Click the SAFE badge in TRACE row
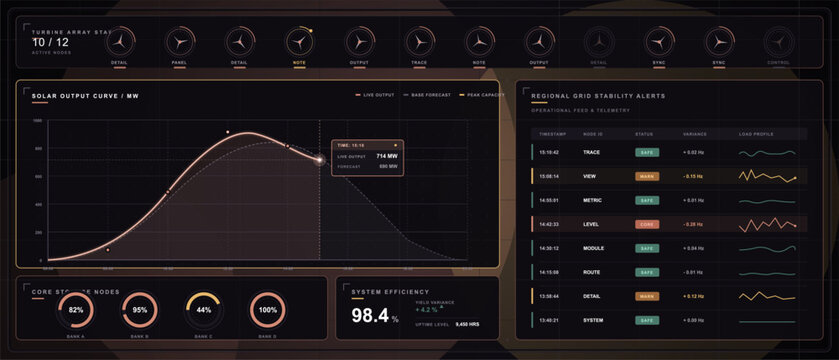Viewport: 839px width, 360px height. pyautogui.click(x=647, y=152)
